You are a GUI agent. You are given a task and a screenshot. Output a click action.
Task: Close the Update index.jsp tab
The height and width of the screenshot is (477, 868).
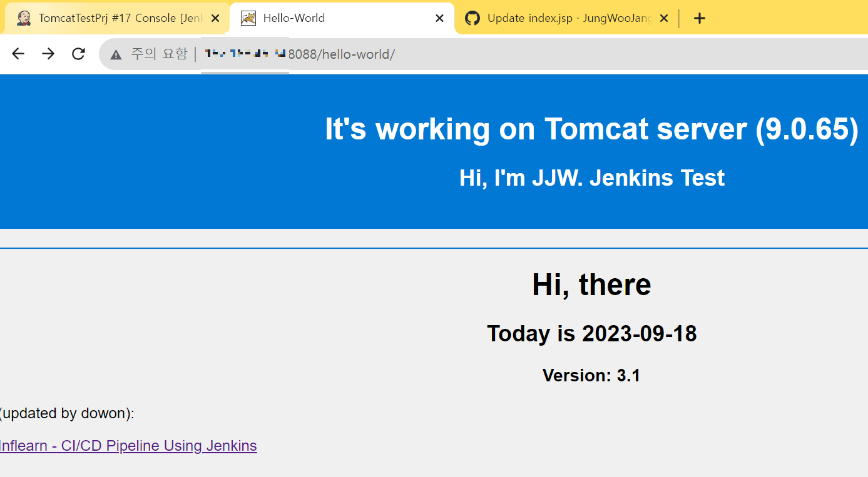664,18
